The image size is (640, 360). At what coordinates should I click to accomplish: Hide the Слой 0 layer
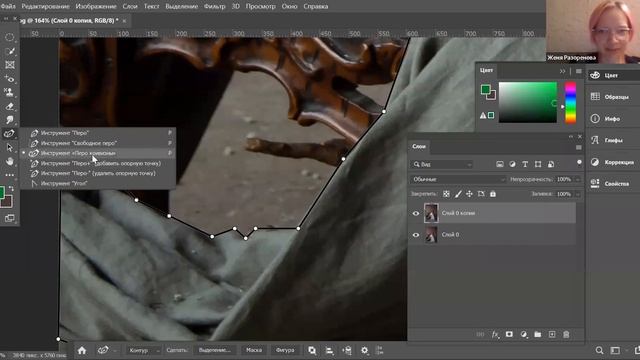click(x=416, y=235)
